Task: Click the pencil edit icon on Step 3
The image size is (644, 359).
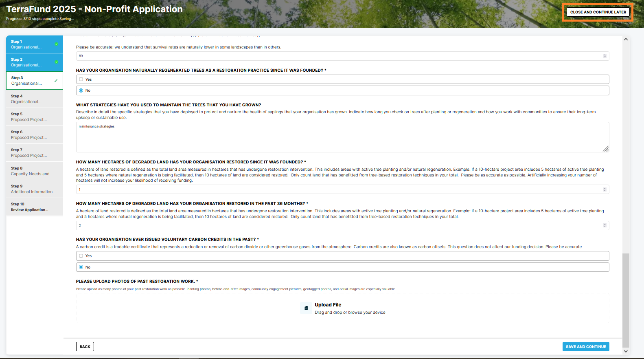Action: [56, 81]
